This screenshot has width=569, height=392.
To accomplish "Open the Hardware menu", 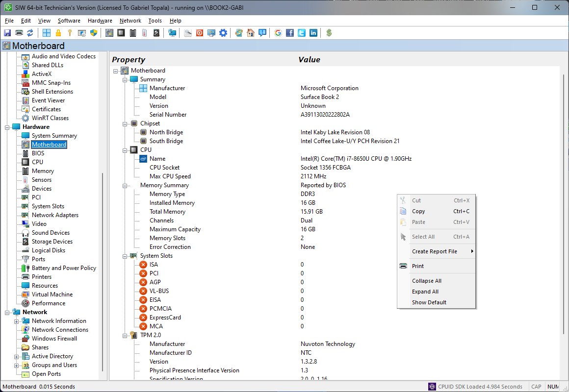I will tap(100, 21).
